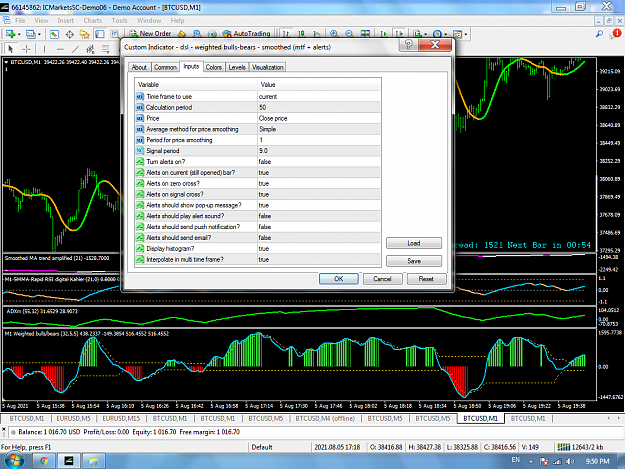Expand the Periods dropdown arrow

[446, 34]
